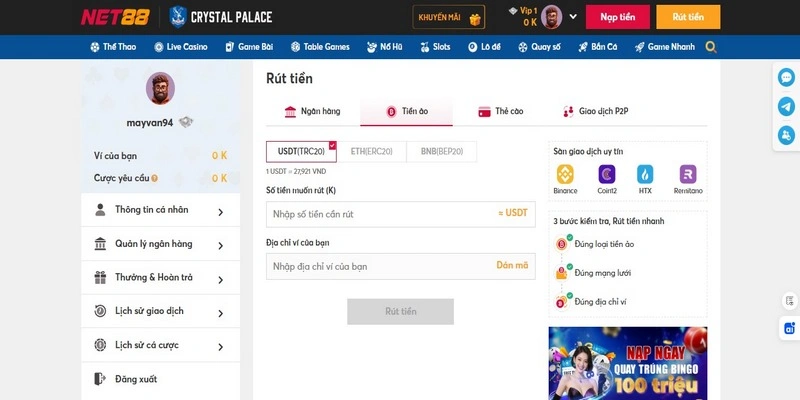Open the customer support agent icon

point(786,135)
